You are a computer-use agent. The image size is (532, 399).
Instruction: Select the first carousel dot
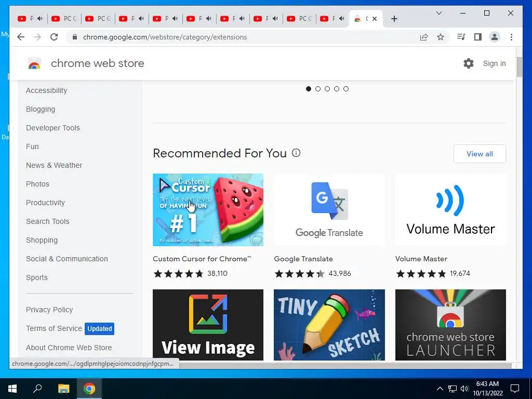(309, 89)
